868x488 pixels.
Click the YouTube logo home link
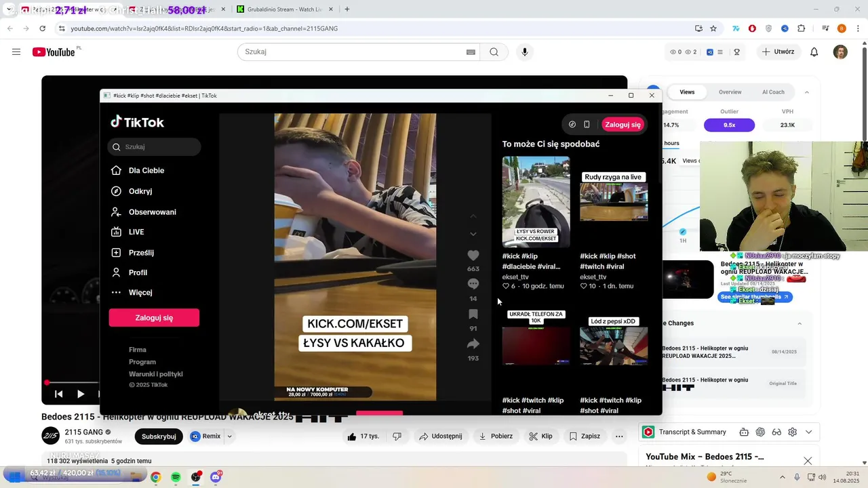(x=54, y=52)
